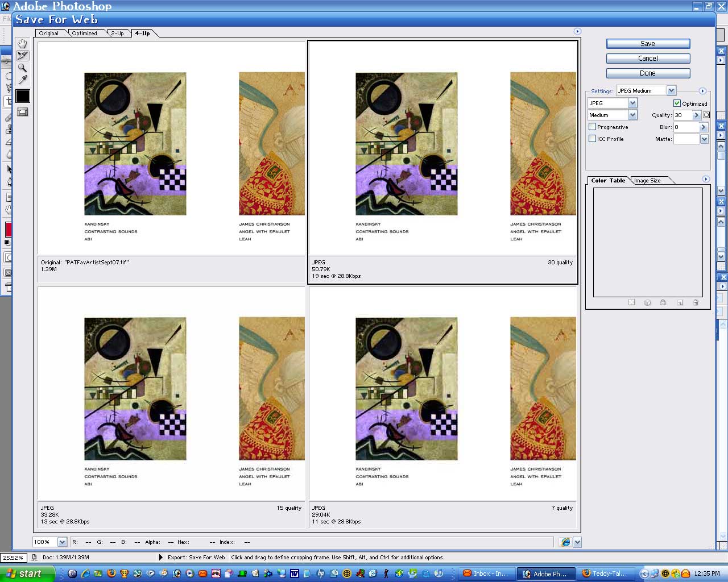Viewport: 728px width, 582px height.
Task: Select the Eyedropper tool
Action: pyautogui.click(x=22, y=80)
